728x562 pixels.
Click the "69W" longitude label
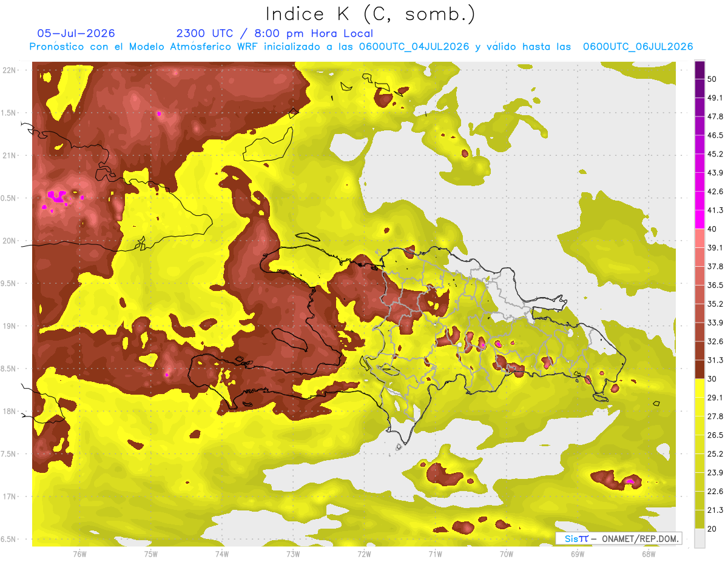pos(578,554)
